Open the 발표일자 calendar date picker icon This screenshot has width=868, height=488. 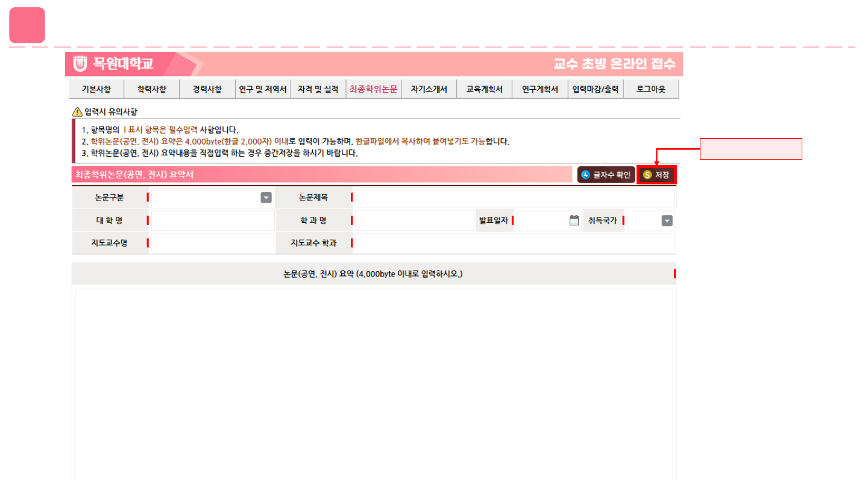pyautogui.click(x=574, y=221)
